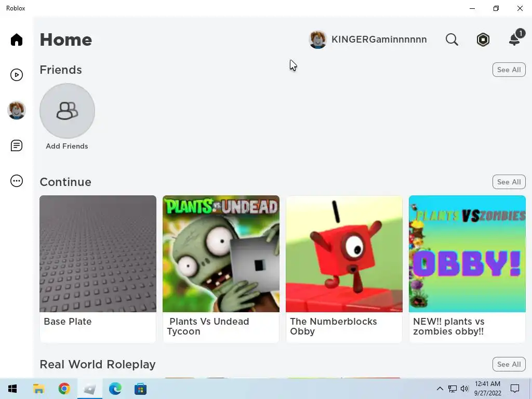Click the Base Plate title text
Viewport: 532px width, 399px height.
pyautogui.click(x=68, y=321)
